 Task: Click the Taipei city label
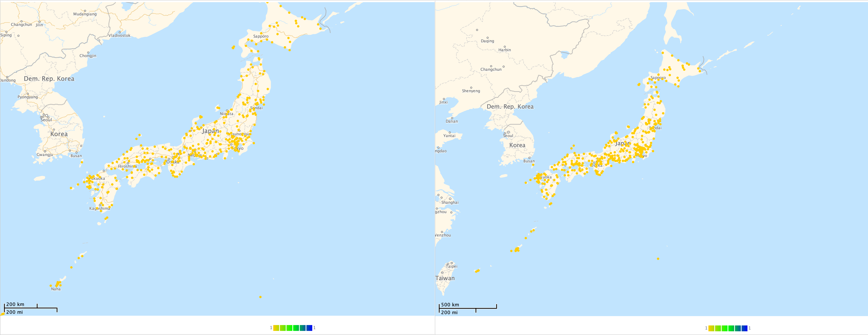[x=452, y=266]
